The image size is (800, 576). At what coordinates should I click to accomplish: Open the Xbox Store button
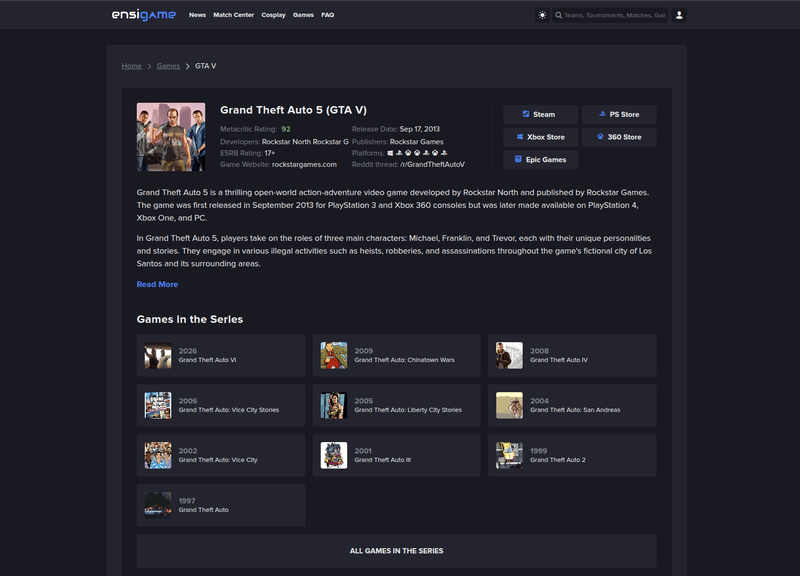[540, 137]
